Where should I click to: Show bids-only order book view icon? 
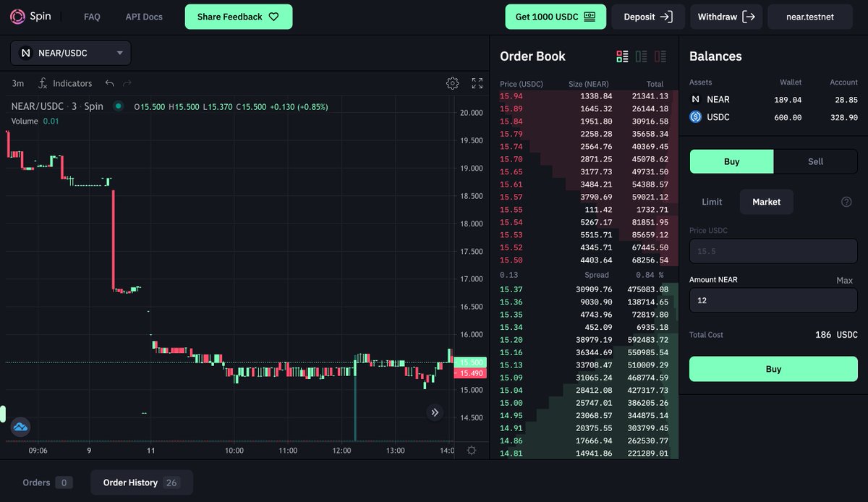[x=641, y=56]
